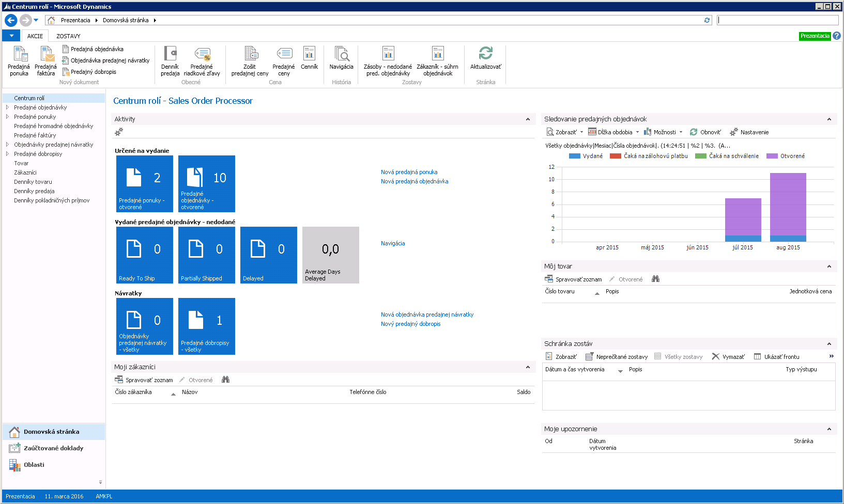Select Domovská stránka navigation button

(x=54, y=432)
